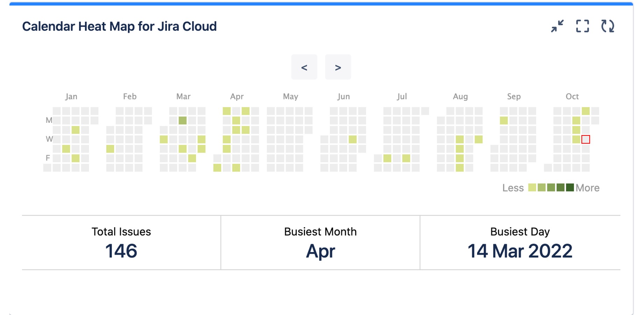Select the lightest green legend swatch
Screen dimensions: 644x315
pyautogui.click(x=532, y=188)
